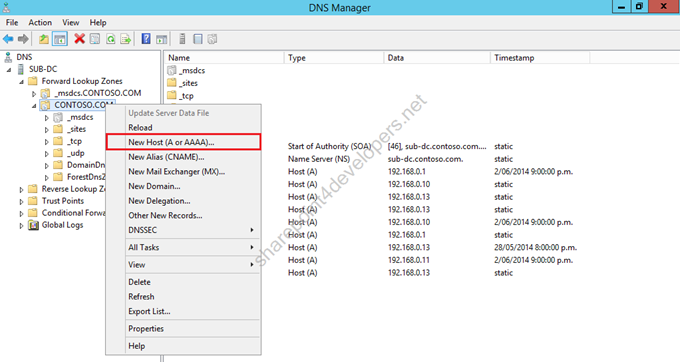Select New Domain... in context menu
This screenshot has height=362, width=680.
[x=183, y=186]
